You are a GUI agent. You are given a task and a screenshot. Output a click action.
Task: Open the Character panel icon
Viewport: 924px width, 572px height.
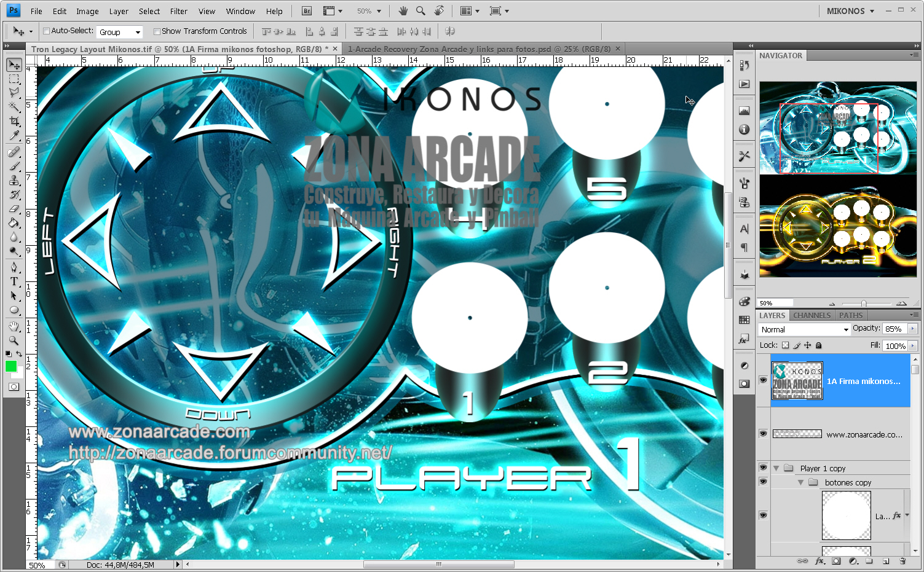pyautogui.click(x=744, y=229)
